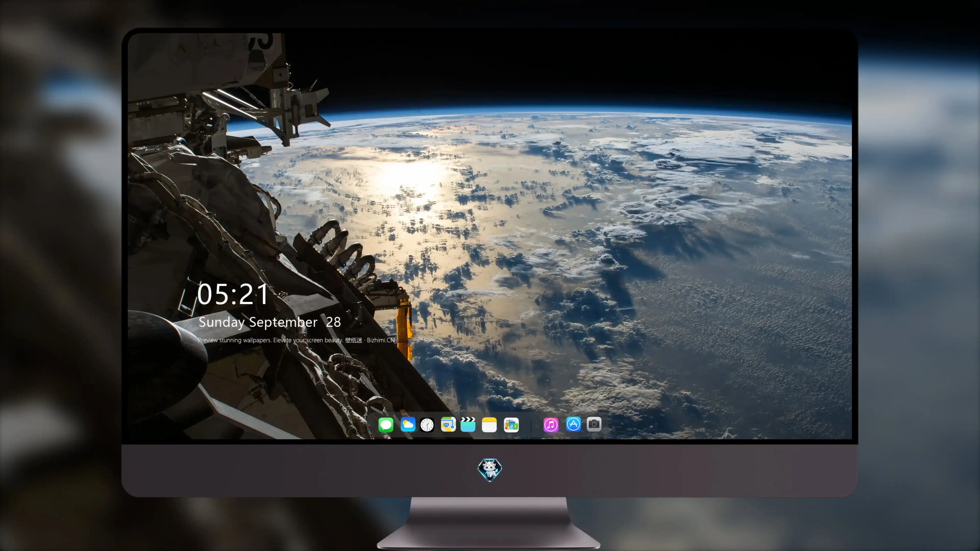Click the 05:21 clock display
The height and width of the screenshot is (551, 980).
tap(233, 294)
